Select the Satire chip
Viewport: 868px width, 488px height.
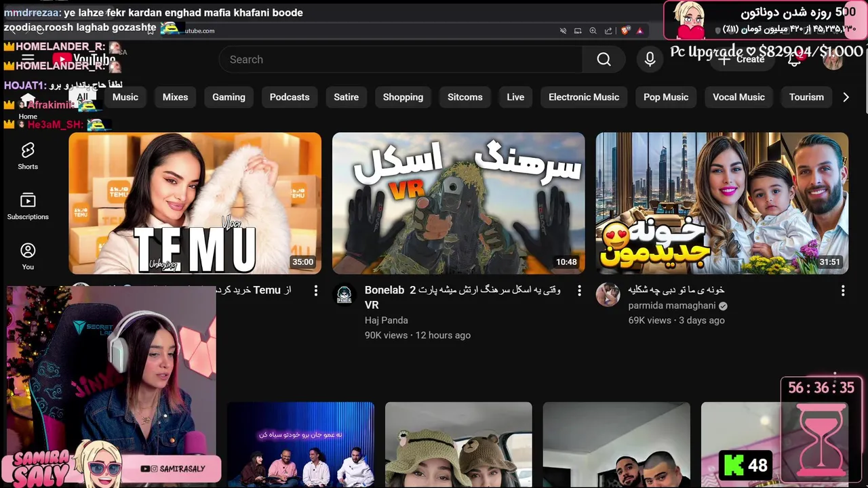(346, 97)
